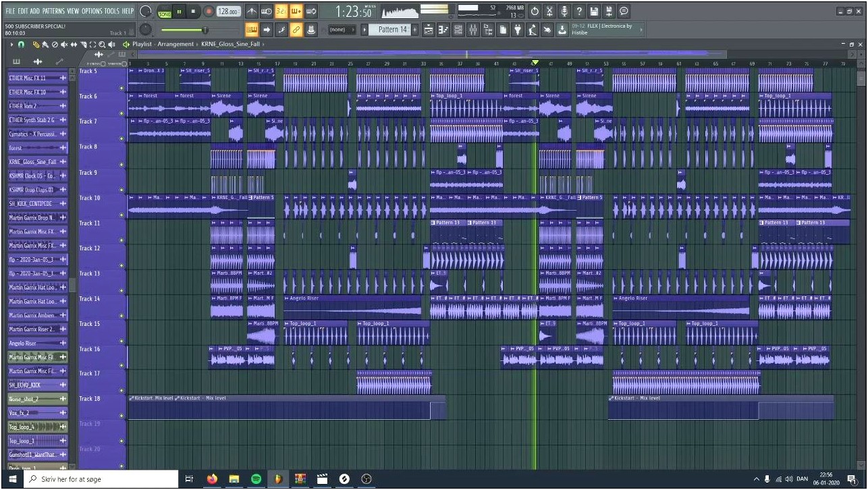Open the (none) snap selector dropdown
The image size is (868, 490).
[342, 30]
